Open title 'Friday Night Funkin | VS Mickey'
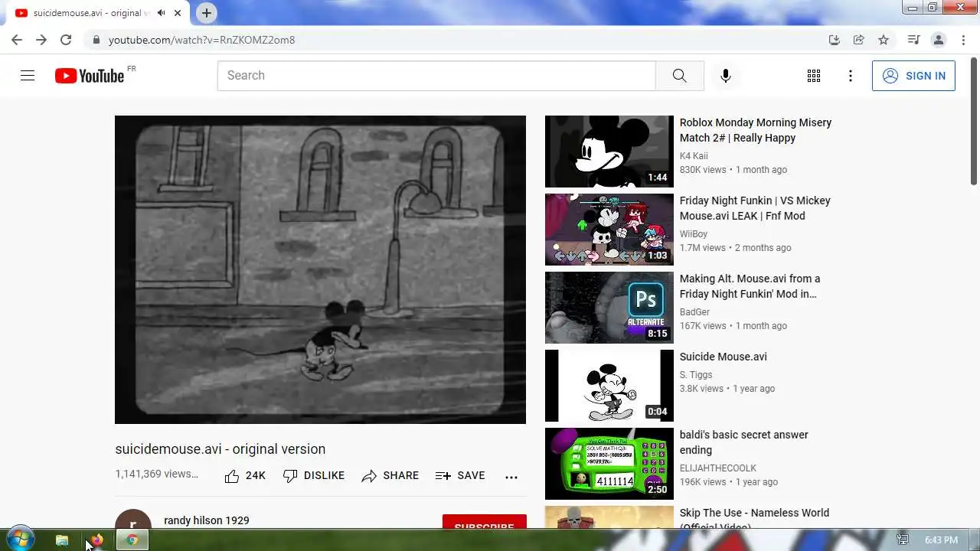Viewport: 980px width, 551px height. [x=755, y=208]
